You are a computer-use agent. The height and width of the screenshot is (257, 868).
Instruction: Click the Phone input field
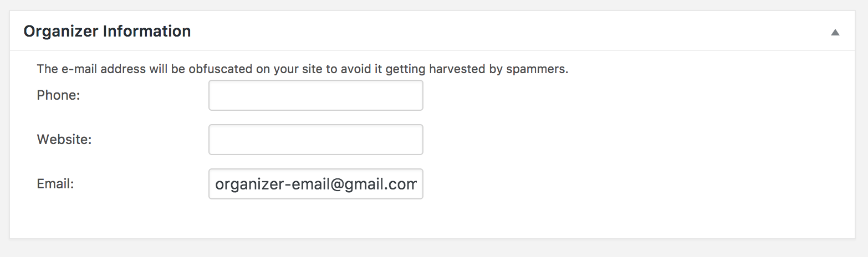(x=315, y=95)
